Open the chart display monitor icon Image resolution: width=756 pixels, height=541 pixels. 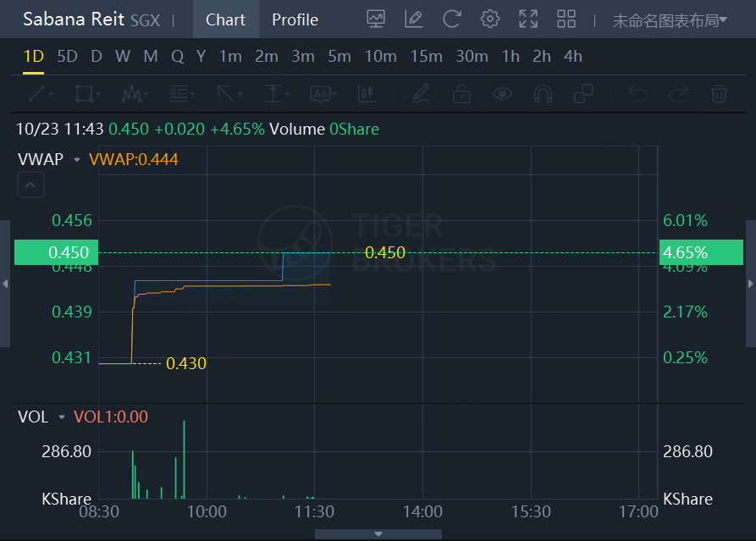[x=376, y=19]
